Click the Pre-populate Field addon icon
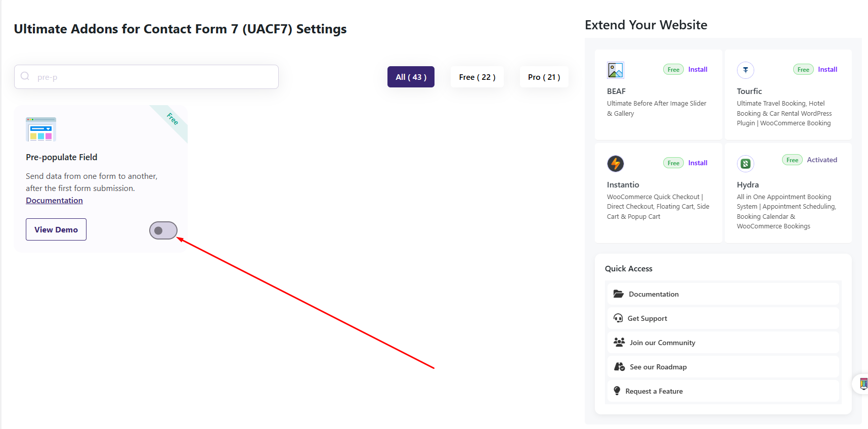The image size is (868, 429). [x=41, y=129]
